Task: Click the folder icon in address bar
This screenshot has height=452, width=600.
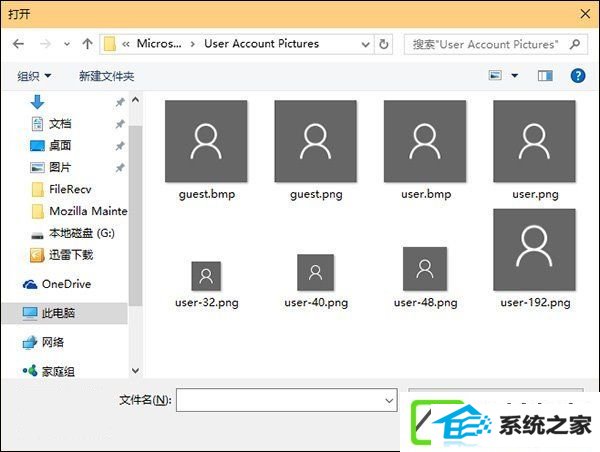Action: [x=110, y=44]
